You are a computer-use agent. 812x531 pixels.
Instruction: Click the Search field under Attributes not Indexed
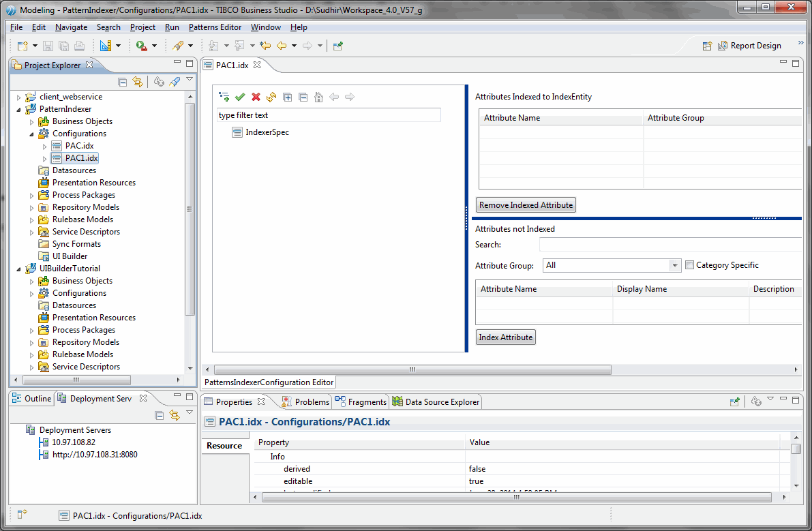[x=670, y=244]
